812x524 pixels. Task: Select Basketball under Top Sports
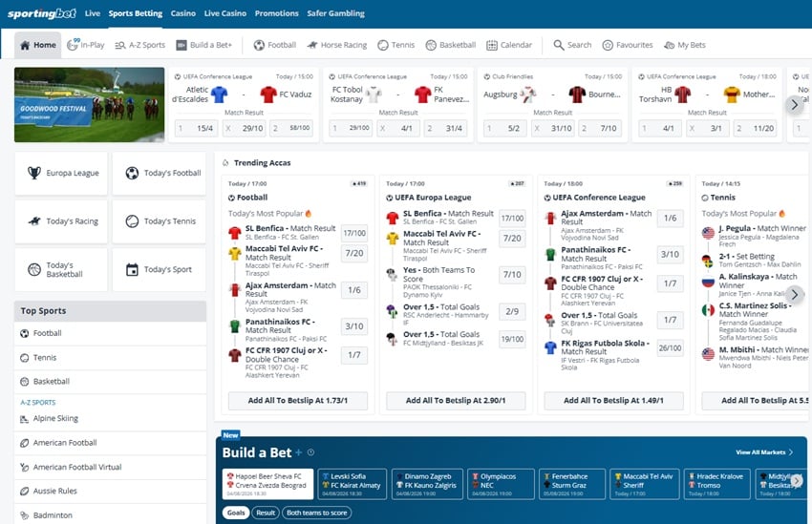pyautogui.click(x=110, y=382)
